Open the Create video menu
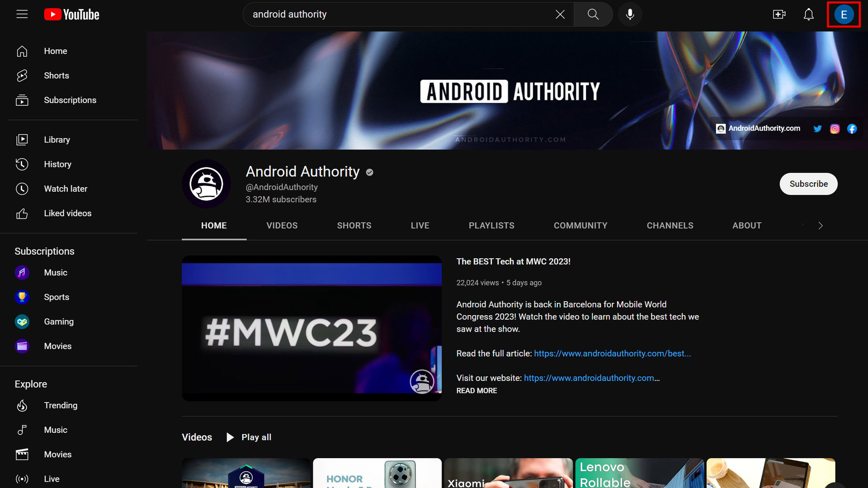This screenshot has width=868, height=488. pos(779,14)
